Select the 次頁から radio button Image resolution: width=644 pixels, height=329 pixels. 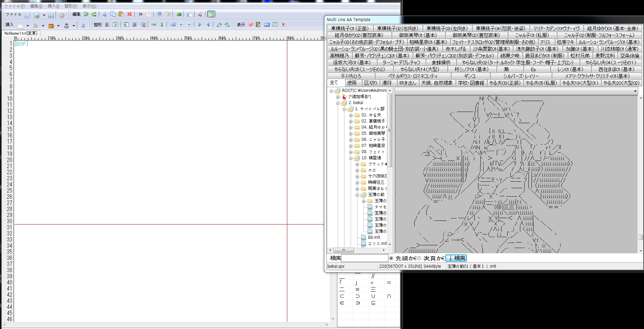[419, 258]
